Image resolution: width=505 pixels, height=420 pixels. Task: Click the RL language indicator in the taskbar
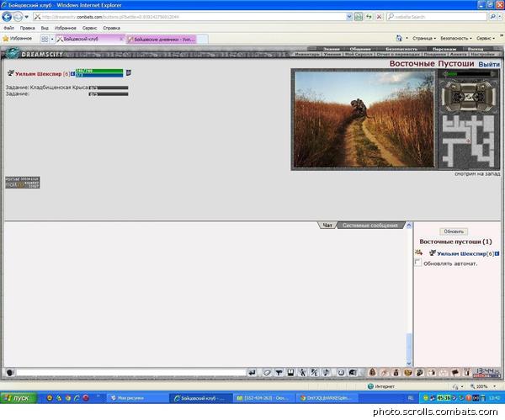pos(411,398)
